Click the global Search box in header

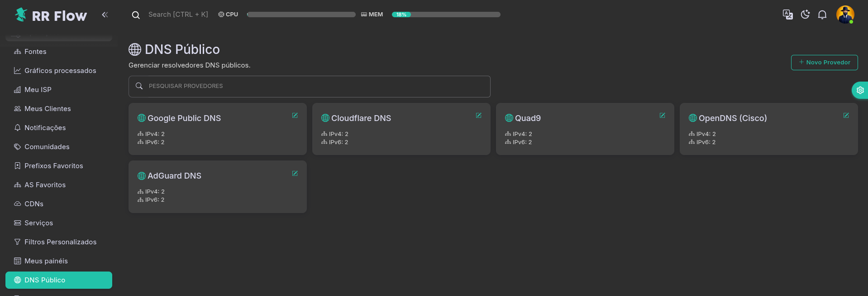pyautogui.click(x=178, y=15)
